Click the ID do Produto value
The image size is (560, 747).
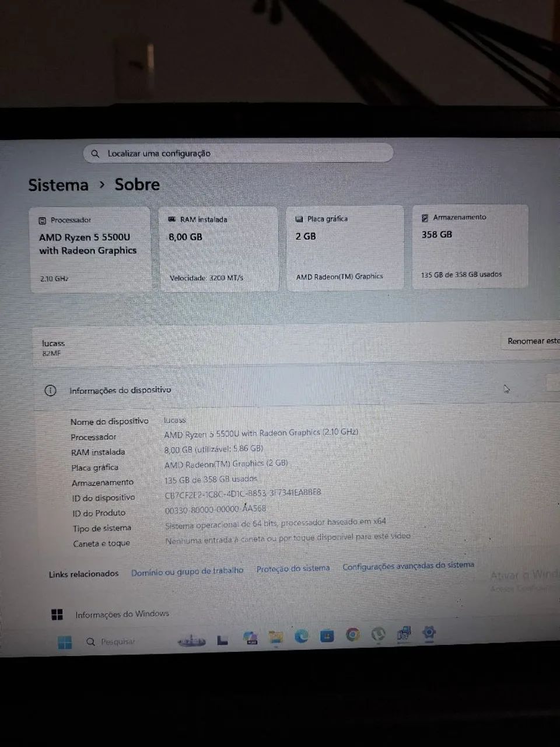pos(215,509)
